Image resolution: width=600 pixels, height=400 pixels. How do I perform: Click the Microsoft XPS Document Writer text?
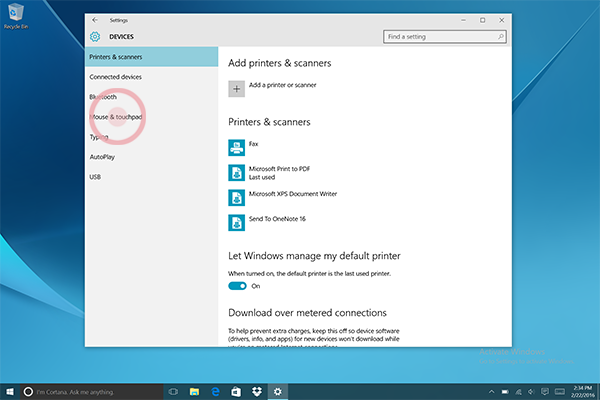tap(293, 194)
